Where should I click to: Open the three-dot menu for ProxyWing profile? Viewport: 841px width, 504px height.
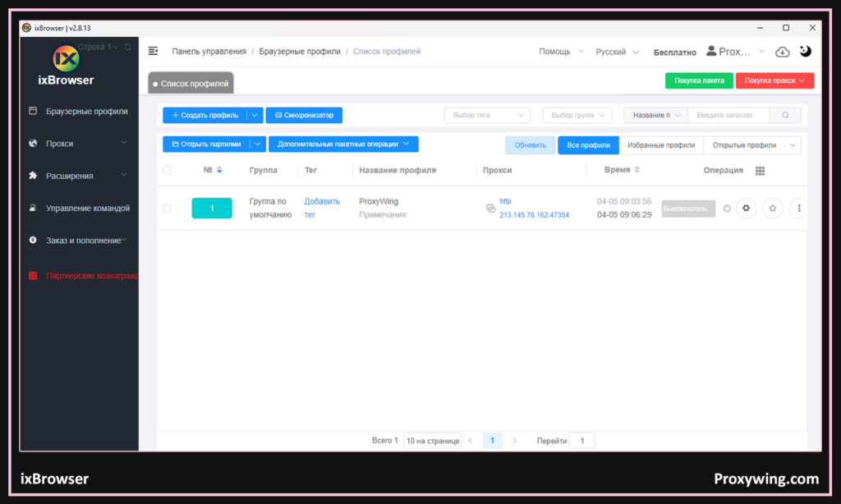coord(798,208)
